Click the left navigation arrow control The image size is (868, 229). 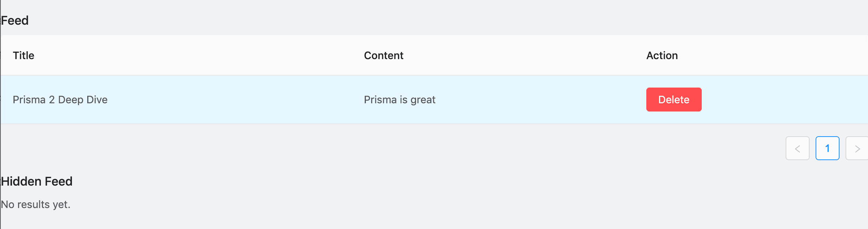pyautogui.click(x=797, y=149)
